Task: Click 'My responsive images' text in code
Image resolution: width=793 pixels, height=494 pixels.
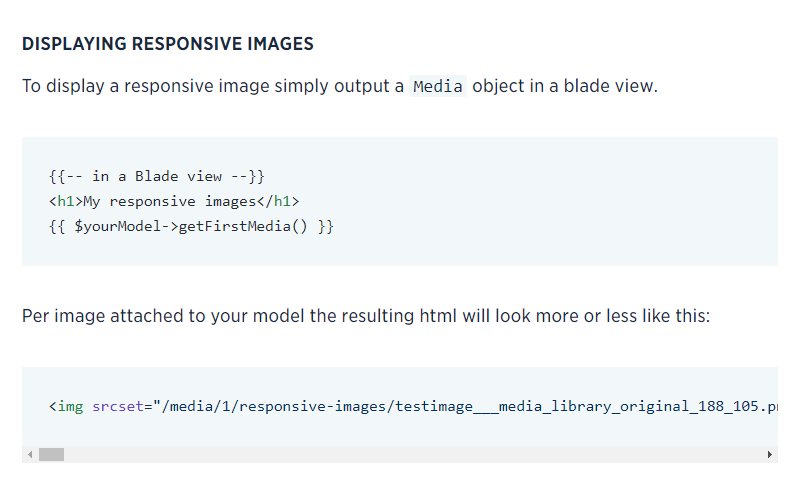Action: (x=170, y=202)
